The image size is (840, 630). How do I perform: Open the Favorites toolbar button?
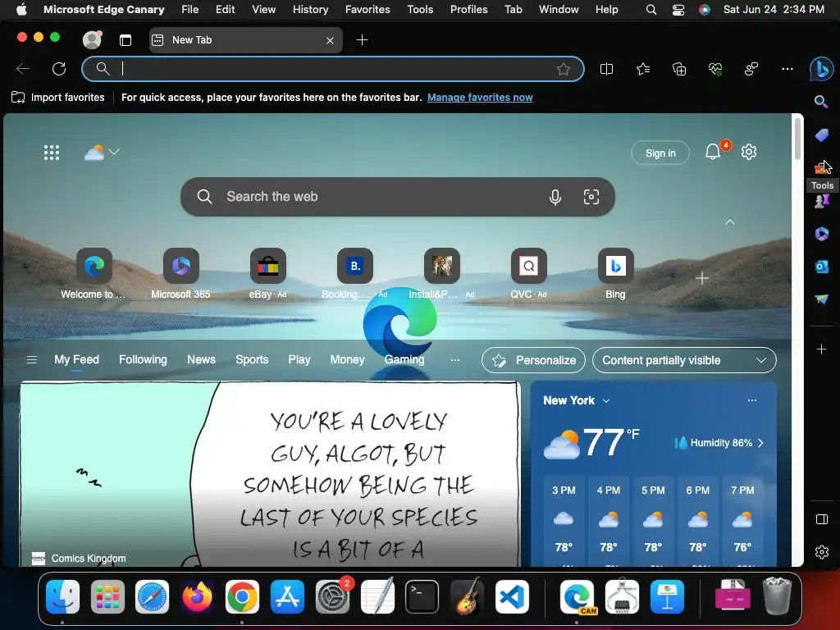(643, 69)
